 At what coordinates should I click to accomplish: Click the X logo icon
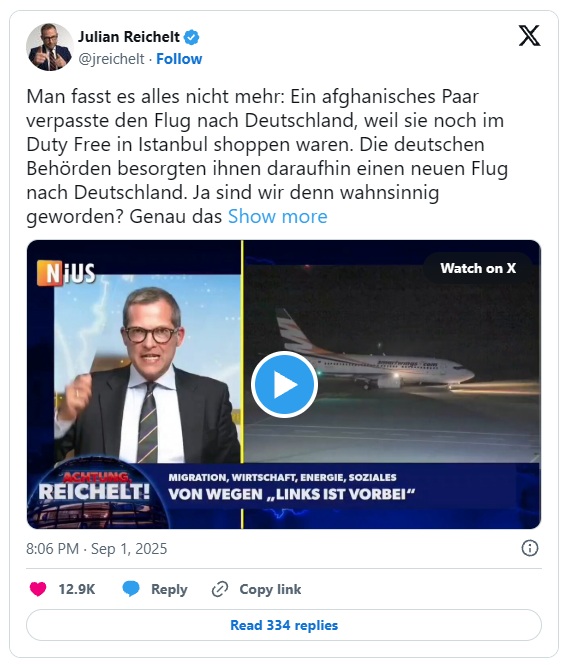coord(529,36)
